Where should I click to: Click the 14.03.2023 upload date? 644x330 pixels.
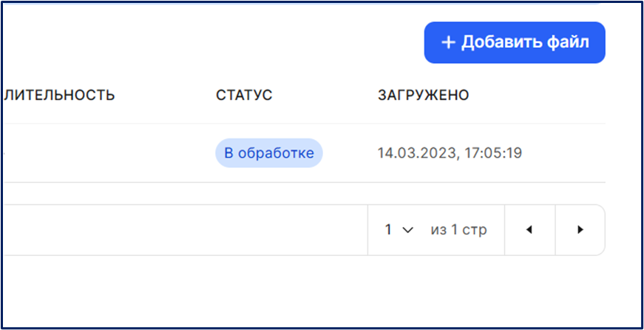416,153
